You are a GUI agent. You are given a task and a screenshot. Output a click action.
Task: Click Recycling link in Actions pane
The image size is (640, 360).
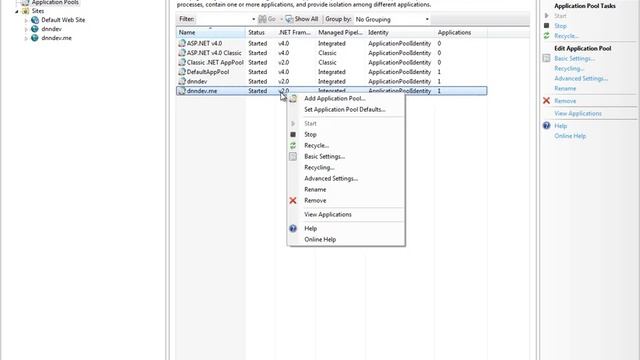(569, 69)
